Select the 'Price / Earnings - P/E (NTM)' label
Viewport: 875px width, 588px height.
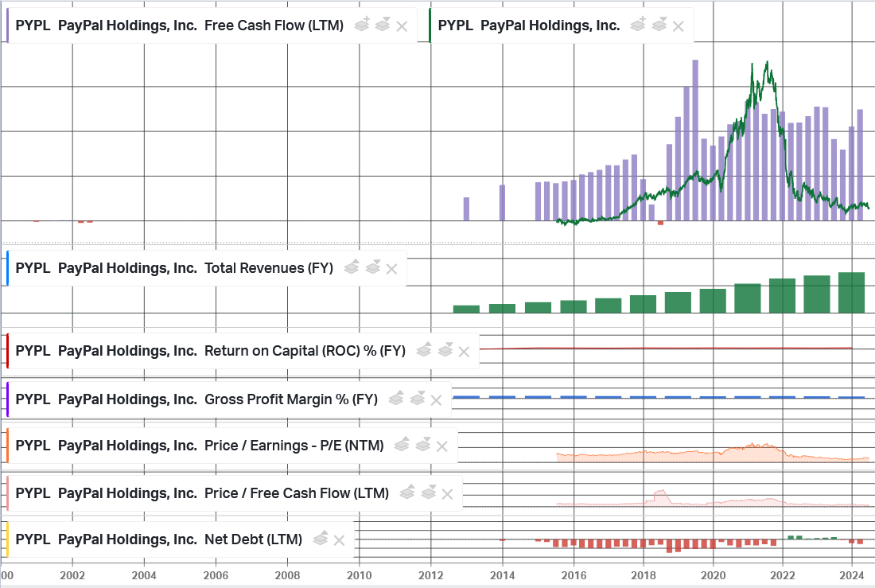coord(294,446)
